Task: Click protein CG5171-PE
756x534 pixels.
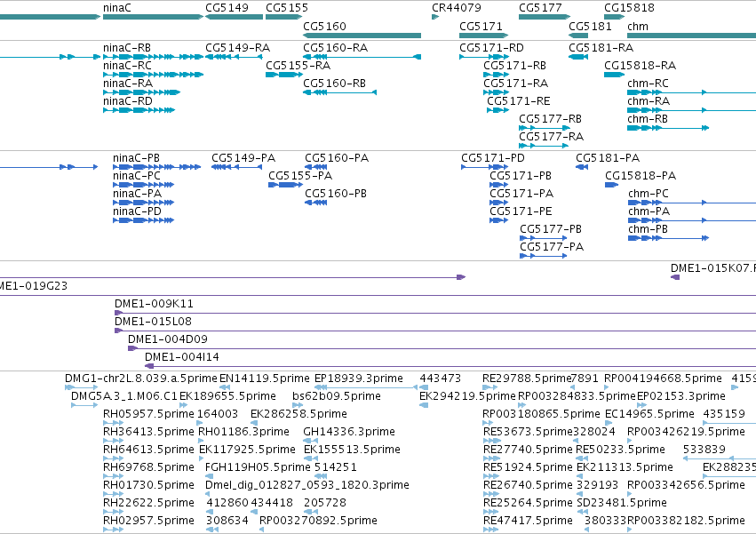Action: (x=521, y=211)
